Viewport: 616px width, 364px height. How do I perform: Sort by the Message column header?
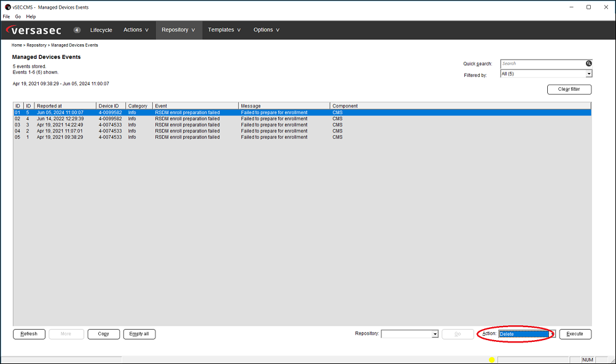pos(284,106)
